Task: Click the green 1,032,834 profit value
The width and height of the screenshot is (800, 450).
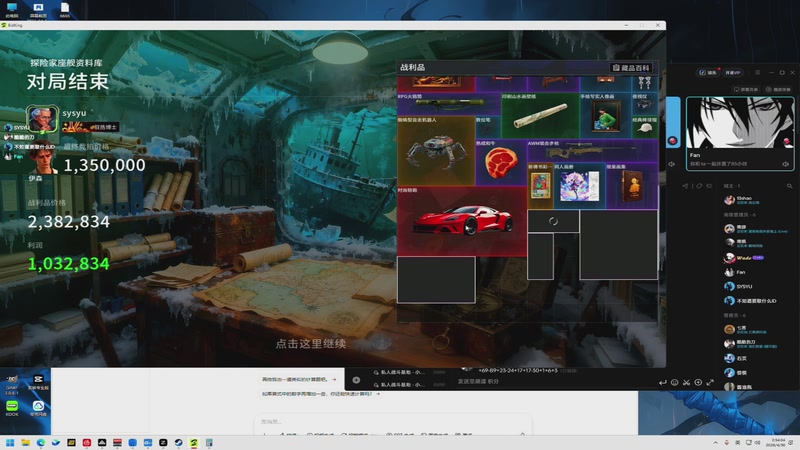Action: point(68,264)
